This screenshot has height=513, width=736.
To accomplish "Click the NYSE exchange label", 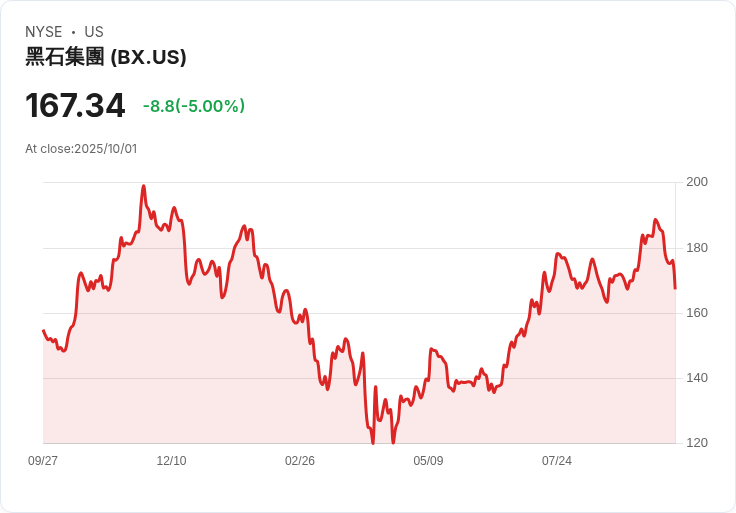I will [x=44, y=32].
